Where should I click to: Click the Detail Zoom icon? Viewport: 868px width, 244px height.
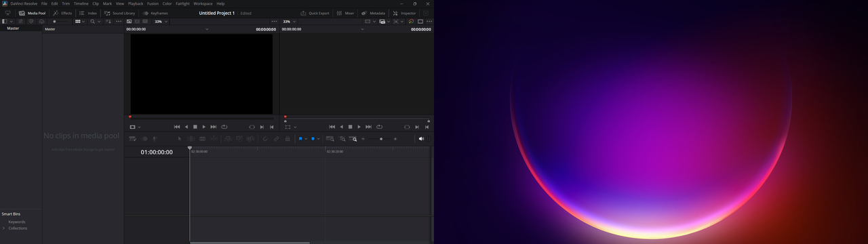pyautogui.click(x=342, y=138)
